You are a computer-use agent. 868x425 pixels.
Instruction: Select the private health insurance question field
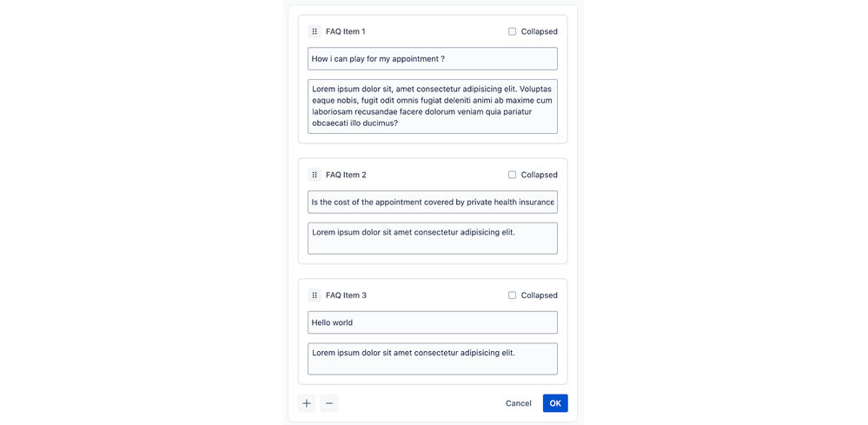tap(433, 202)
